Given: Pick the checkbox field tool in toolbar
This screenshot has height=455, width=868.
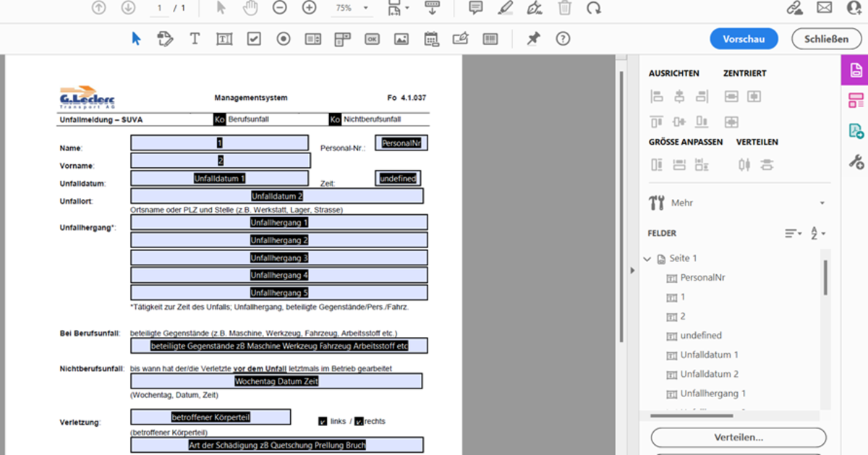Looking at the screenshot, I should [x=254, y=39].
